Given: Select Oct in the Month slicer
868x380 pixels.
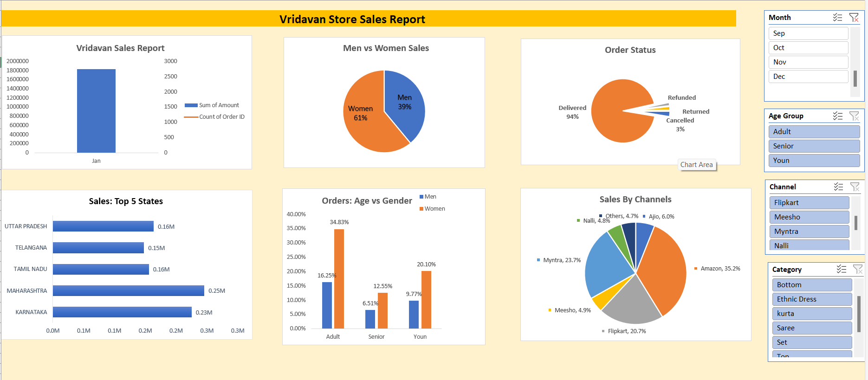Looking at the screenshot, I should coord(808,48).
